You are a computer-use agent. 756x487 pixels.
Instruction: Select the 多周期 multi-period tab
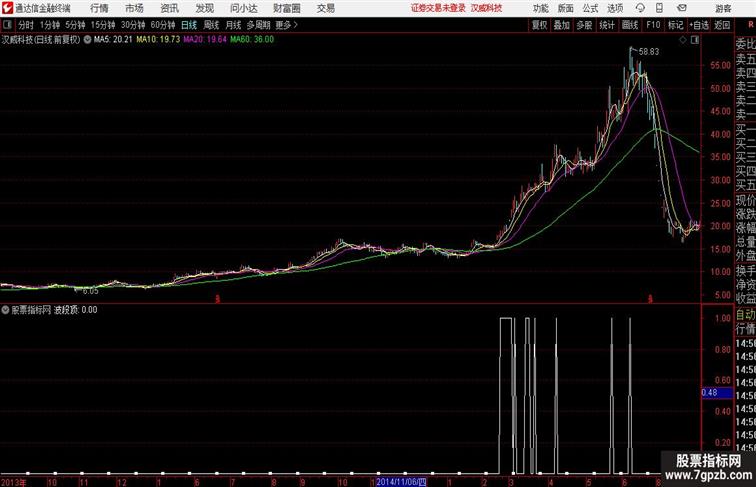pos(258,25)
